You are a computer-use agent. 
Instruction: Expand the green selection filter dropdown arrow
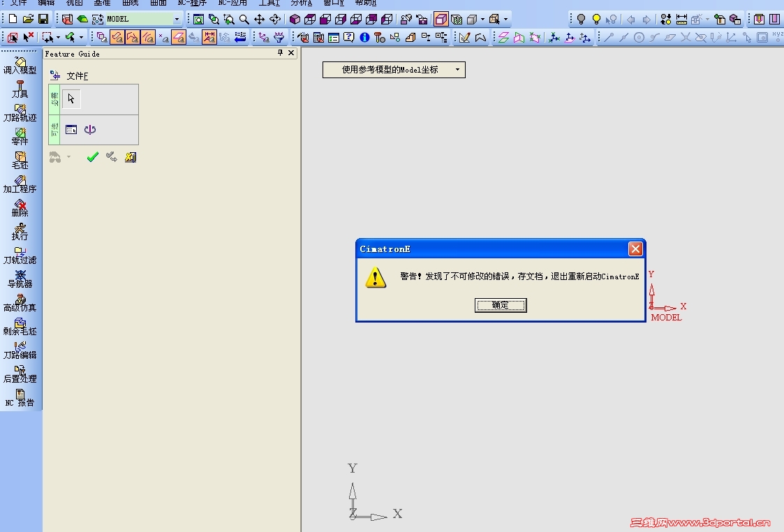pos(81,38)
